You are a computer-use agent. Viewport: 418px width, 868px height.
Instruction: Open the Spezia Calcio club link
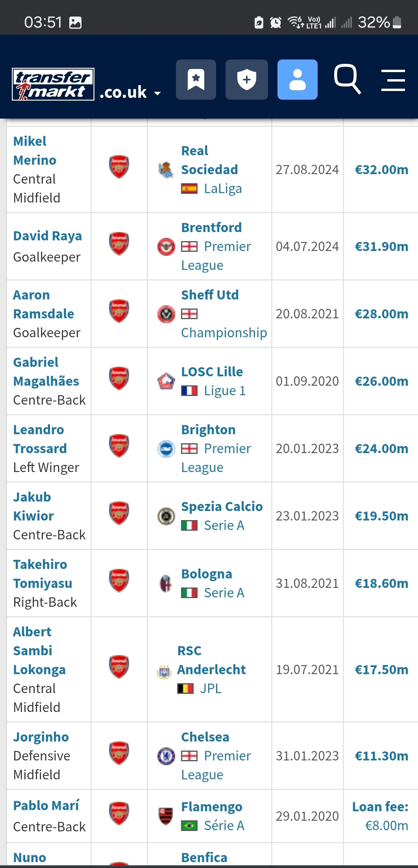(222, 506)
